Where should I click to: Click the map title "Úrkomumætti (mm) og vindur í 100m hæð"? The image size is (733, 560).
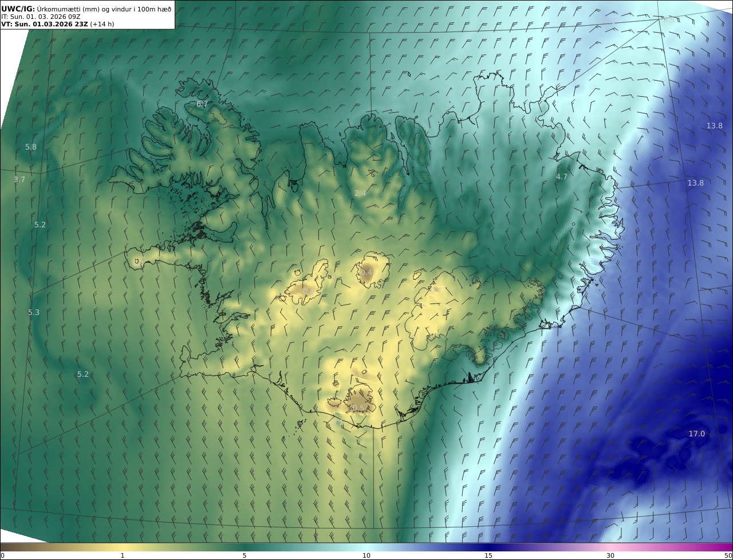click(104, 9)
